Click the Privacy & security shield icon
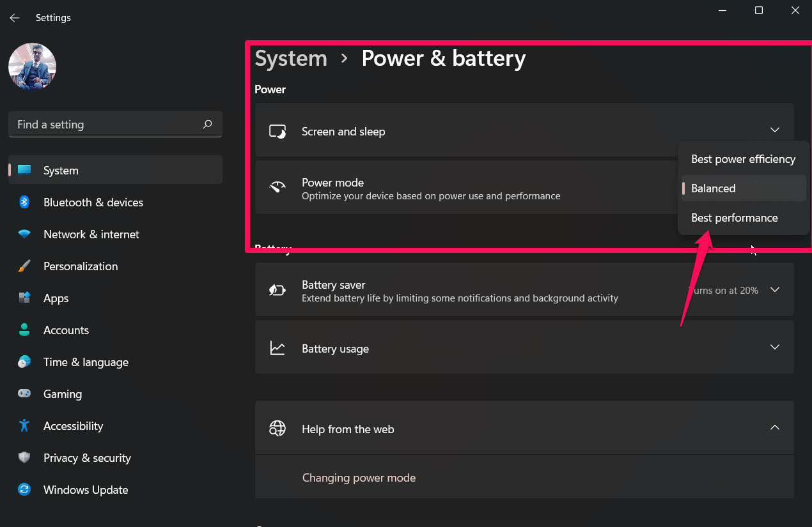Image resolution: width=812 pixels, height=527 pixels. tap(24, 458)
